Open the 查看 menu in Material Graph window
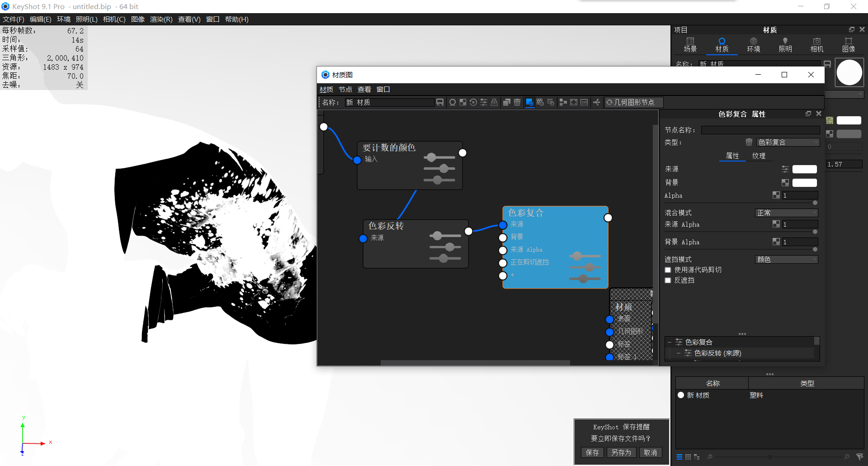The image size is (868, 466). pyautogui.click(x=364, y=89)
